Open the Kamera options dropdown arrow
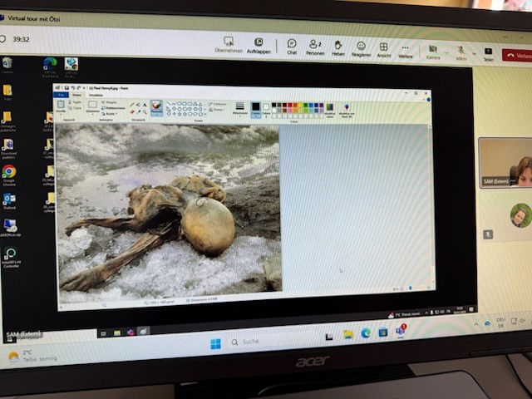Viewport: 532px width, 399px height. click(445, 51)
